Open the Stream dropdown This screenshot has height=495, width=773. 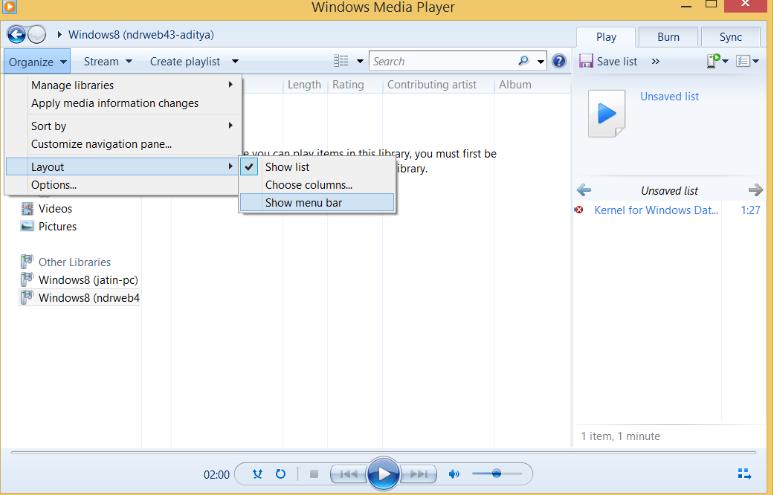tap(107, 61)
